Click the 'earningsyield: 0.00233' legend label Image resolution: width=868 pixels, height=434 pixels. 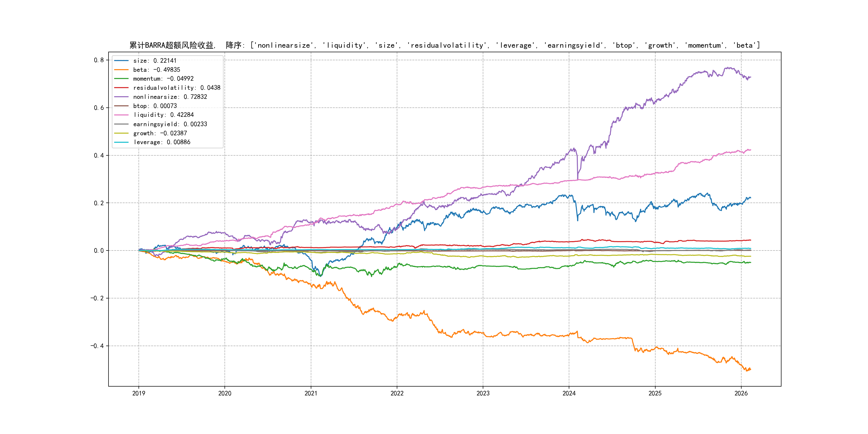coord(170,124)
